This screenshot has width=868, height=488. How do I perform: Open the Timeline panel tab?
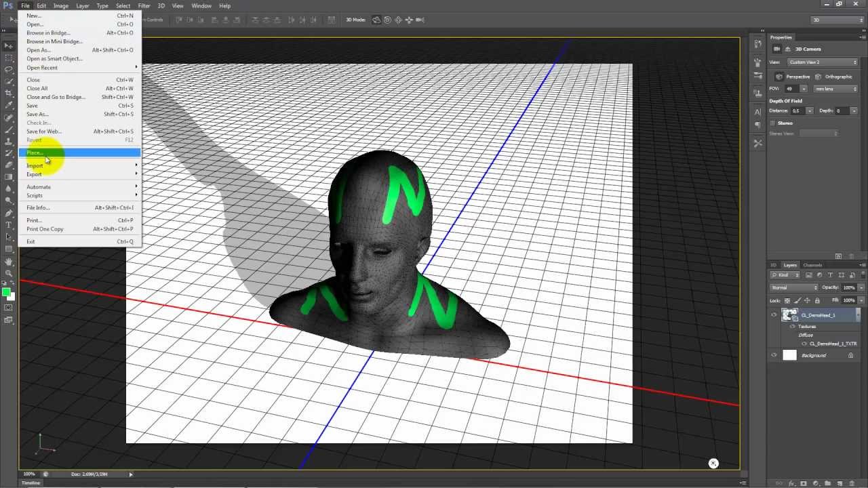tap(31, 483)
